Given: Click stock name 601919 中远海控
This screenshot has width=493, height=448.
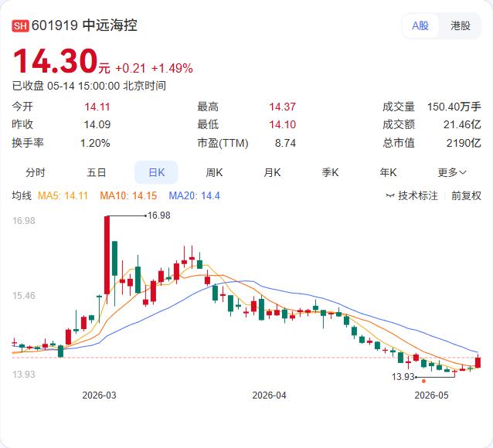Looking at the screenshot, I should pyautogui.click(x=84, y=25).
